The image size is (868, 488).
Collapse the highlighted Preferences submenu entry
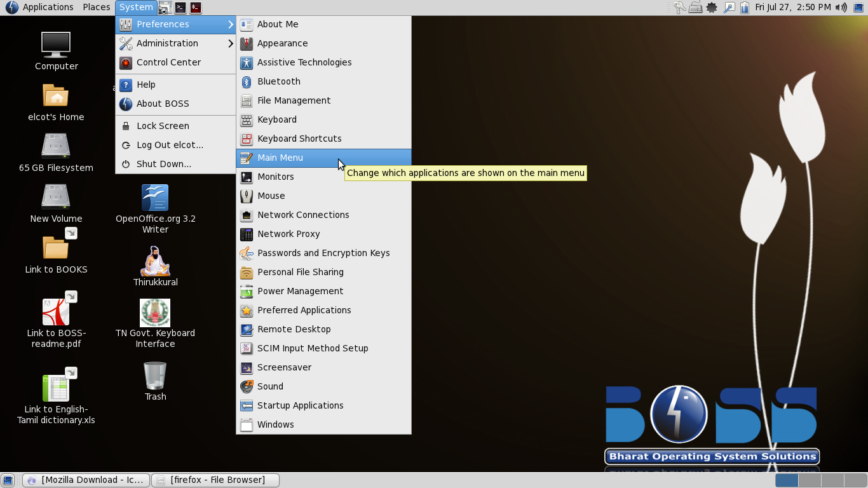pyautogui.click(x=176, y=24)
